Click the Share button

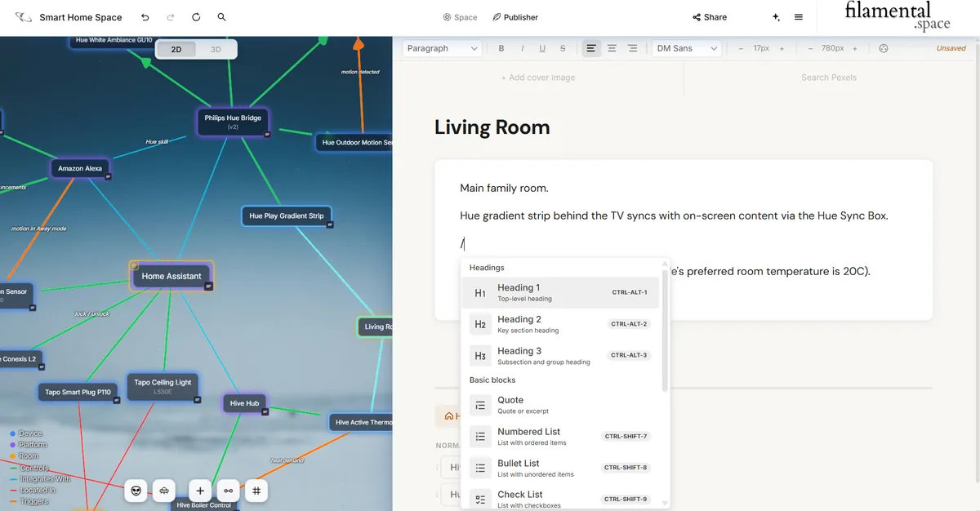710,17
